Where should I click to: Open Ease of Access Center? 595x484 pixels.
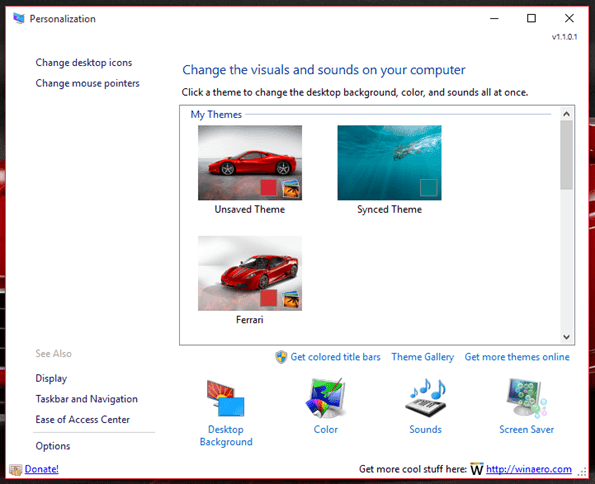point(83,419)
